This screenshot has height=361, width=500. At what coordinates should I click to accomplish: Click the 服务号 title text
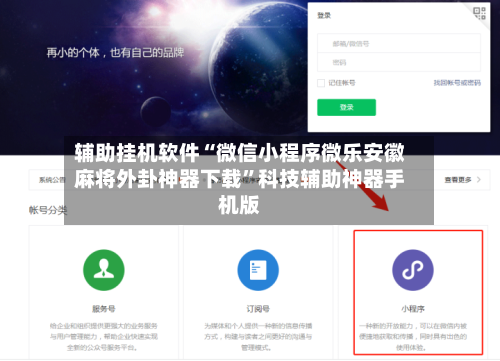tap(104, 309)
